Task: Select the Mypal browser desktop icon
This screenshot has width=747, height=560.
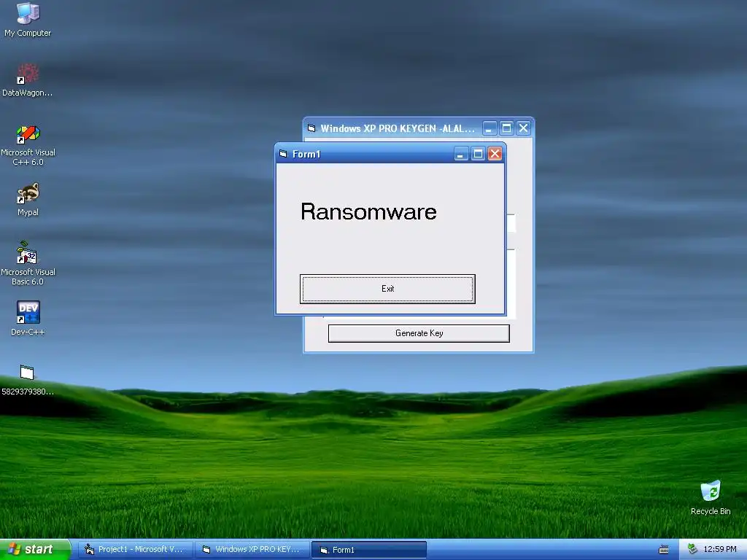Action: 28,200
